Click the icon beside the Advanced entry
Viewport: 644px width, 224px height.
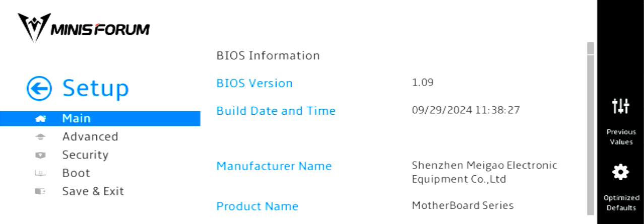(41, 137)
